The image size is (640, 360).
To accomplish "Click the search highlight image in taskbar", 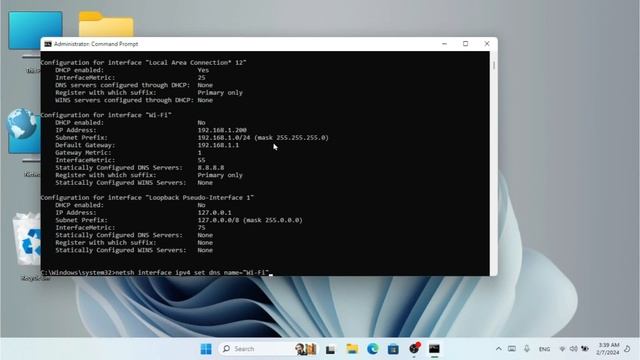I will (306, 349).
